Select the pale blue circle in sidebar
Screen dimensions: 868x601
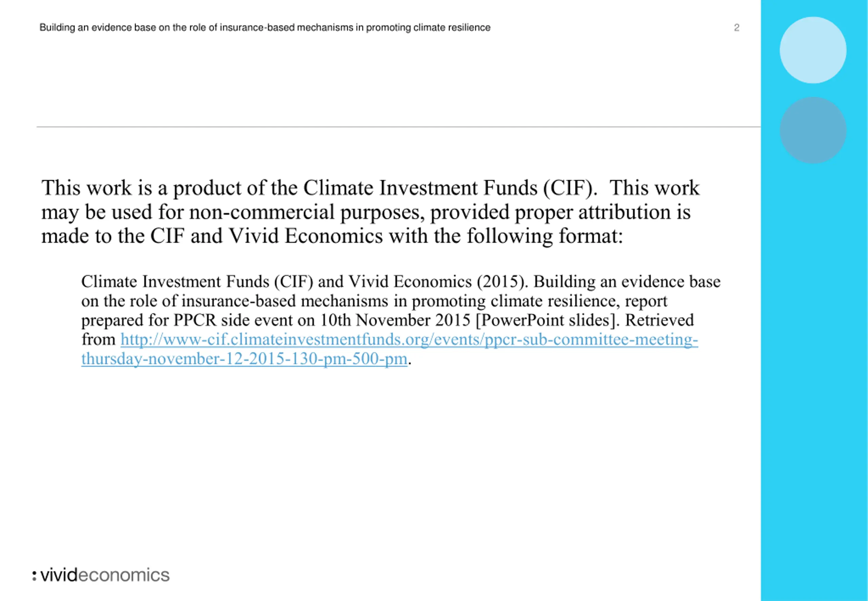(x=813, y=50)
